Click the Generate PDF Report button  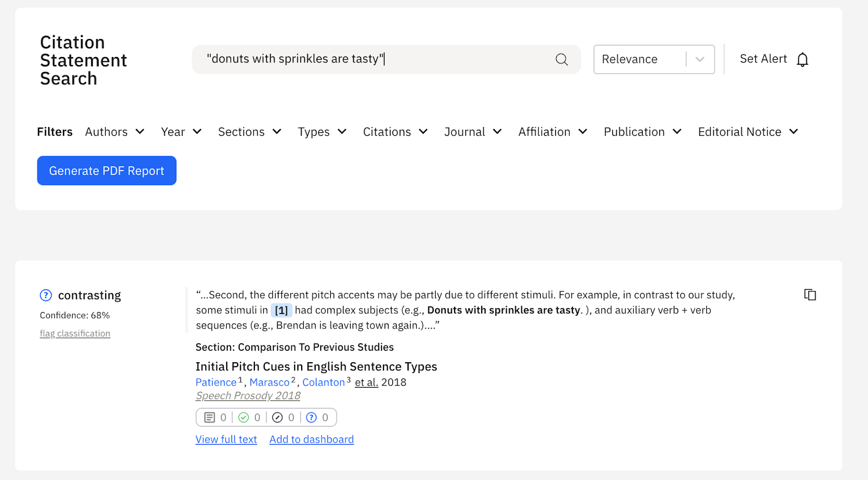(x=106, y=170)
